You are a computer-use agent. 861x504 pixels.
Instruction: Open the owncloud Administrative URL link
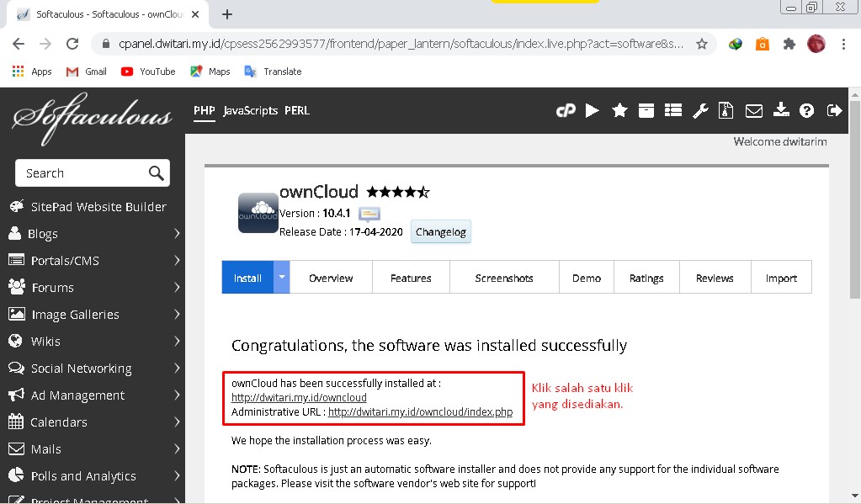pos(420,412)
